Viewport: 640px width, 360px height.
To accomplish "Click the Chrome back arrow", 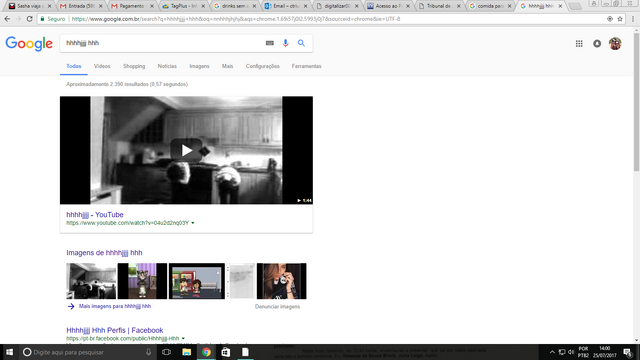I will point(7,19).
